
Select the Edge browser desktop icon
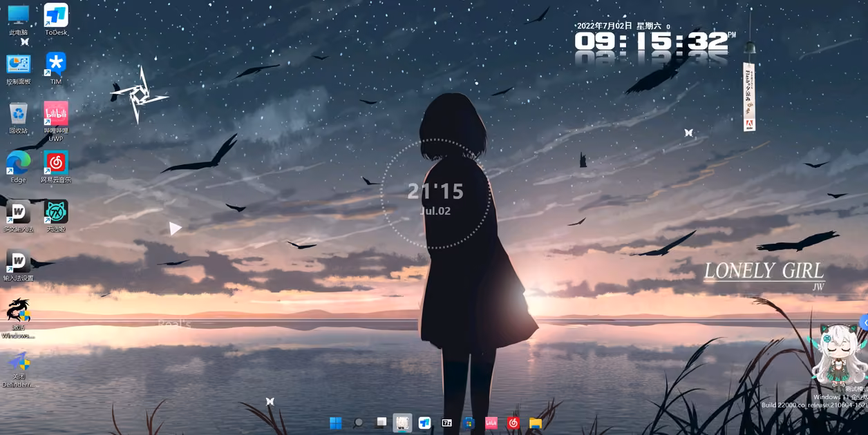tap(18, 168)
